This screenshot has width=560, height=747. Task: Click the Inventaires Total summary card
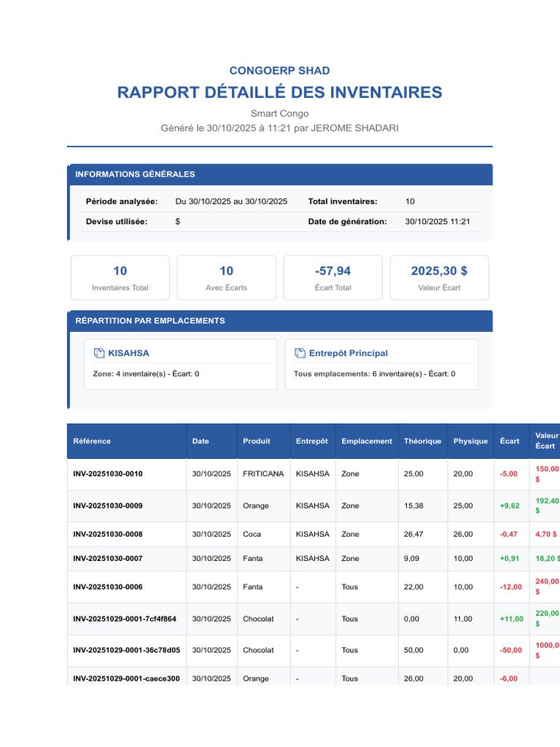click(x=120, y=278)
